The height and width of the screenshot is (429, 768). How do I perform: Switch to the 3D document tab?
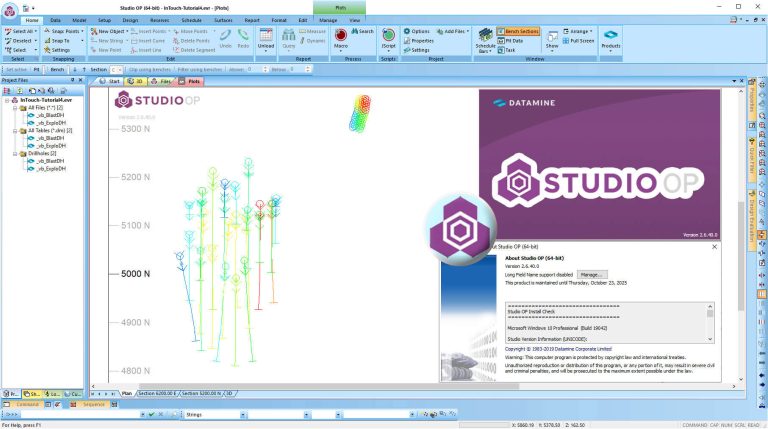pos(135,81)
